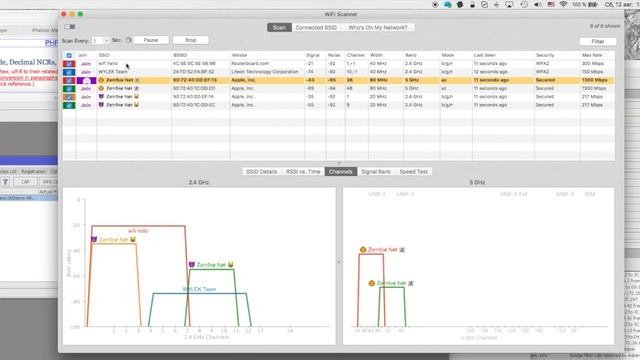Image resolution: width=640 pixels, height=360 pixels.
Task: Join the Zombie Net channel 8 network
Action: [86, 105]
